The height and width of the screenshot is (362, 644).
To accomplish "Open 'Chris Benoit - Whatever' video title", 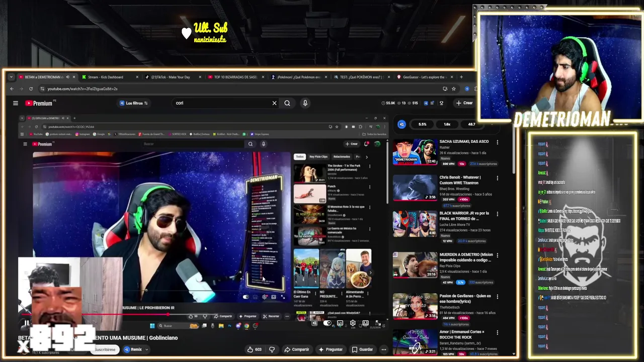I will click(x=460, y=180).
